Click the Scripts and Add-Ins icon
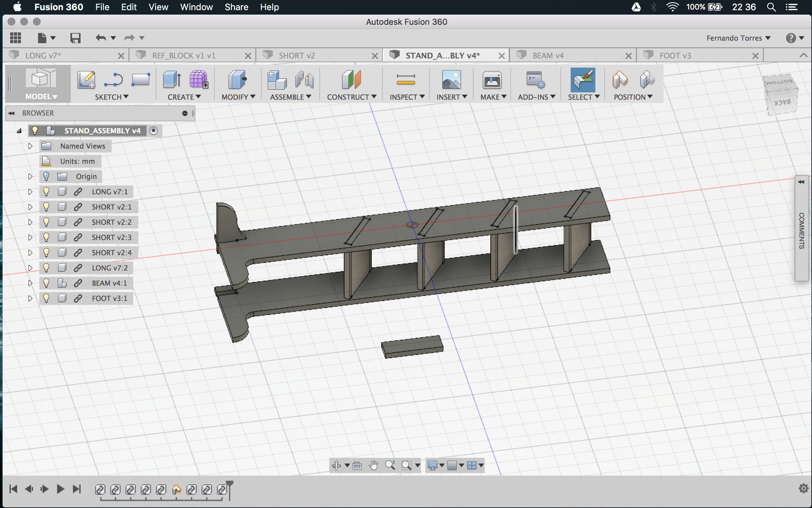 coord(535,80)
